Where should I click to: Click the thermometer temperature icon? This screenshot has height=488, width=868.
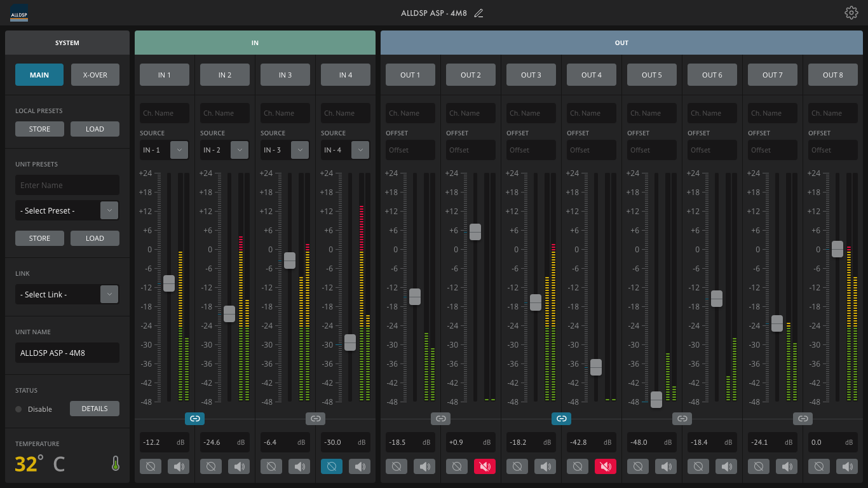coord(116,464)
